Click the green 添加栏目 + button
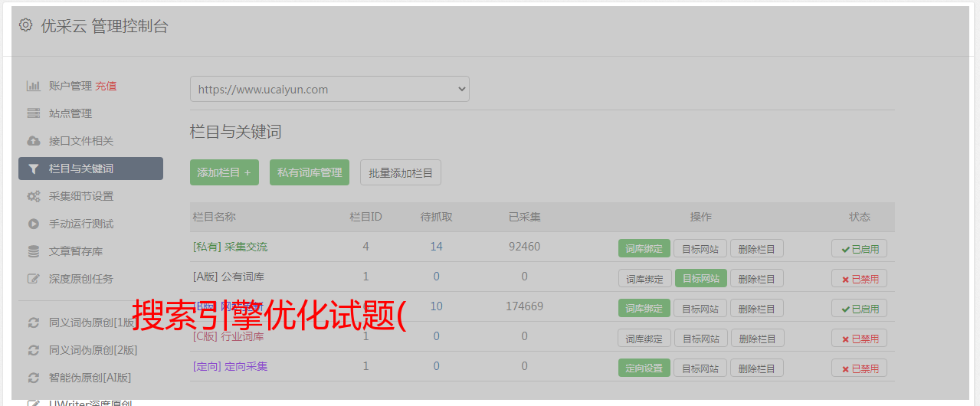 coord(225,172)
